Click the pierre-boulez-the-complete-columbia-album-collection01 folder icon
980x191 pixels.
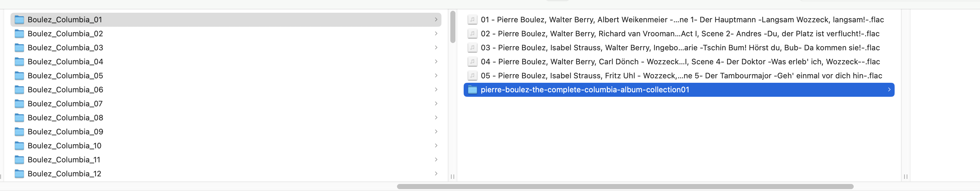click(x=472, y=89)
